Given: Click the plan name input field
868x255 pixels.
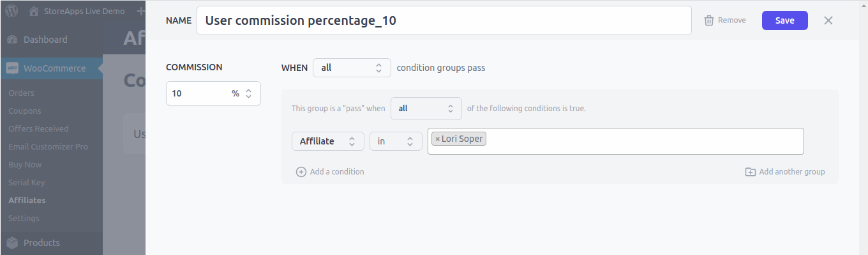Looking at the screenshot, I should pos(444,20).
